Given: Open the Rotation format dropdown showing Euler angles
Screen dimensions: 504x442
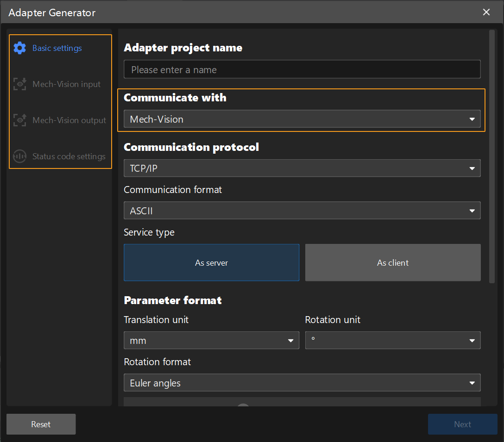Looking at the screenshot, I should pyautogui.click(x=302, y=383).
